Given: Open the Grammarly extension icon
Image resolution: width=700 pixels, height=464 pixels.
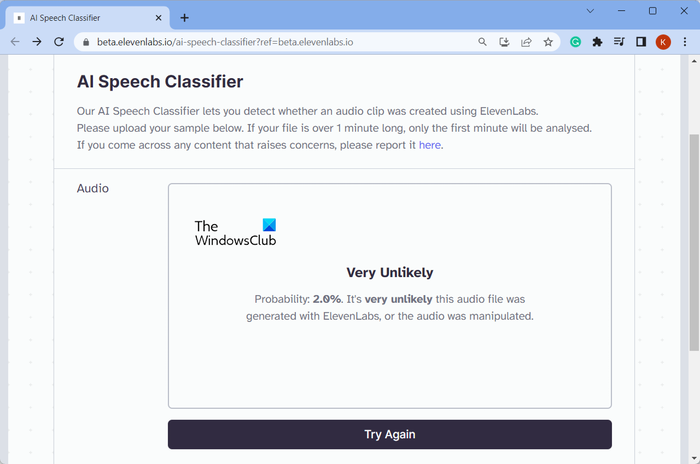Looking at the screenshot, I should (576, 42).
